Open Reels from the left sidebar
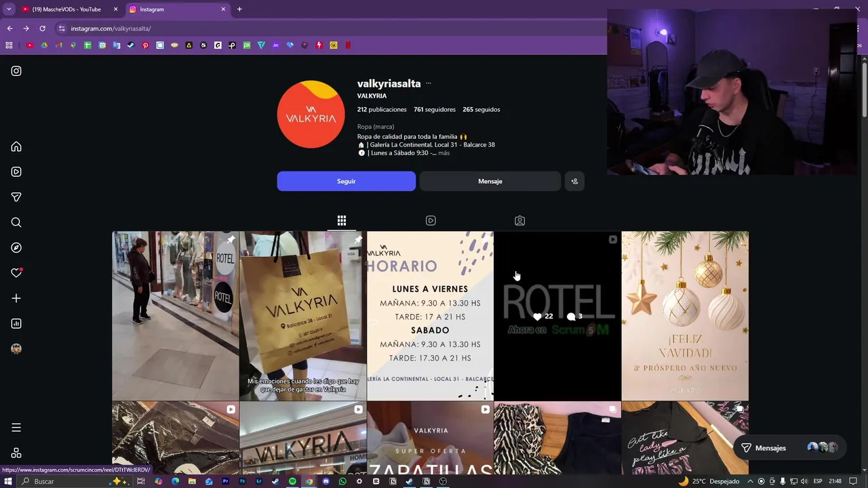This screenshot has width=868, height=488. coord(16,171)
